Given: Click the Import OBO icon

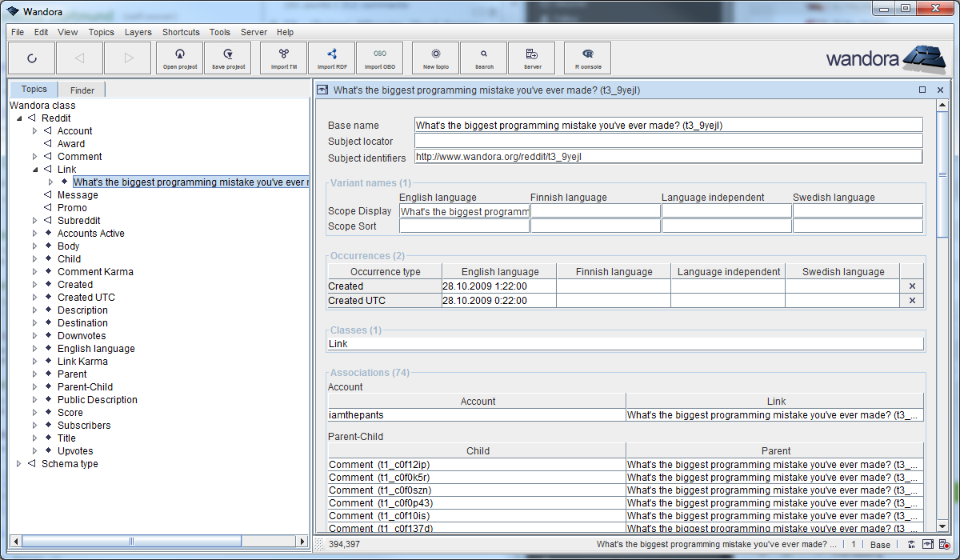Looking at the screenshot, I should pos(379,58).
